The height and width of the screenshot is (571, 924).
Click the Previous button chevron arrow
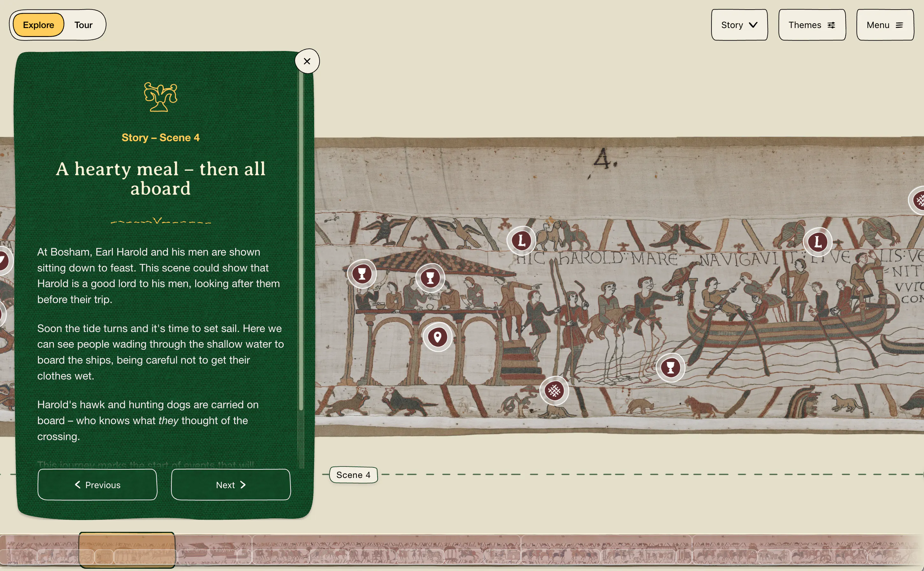point(77,485)
